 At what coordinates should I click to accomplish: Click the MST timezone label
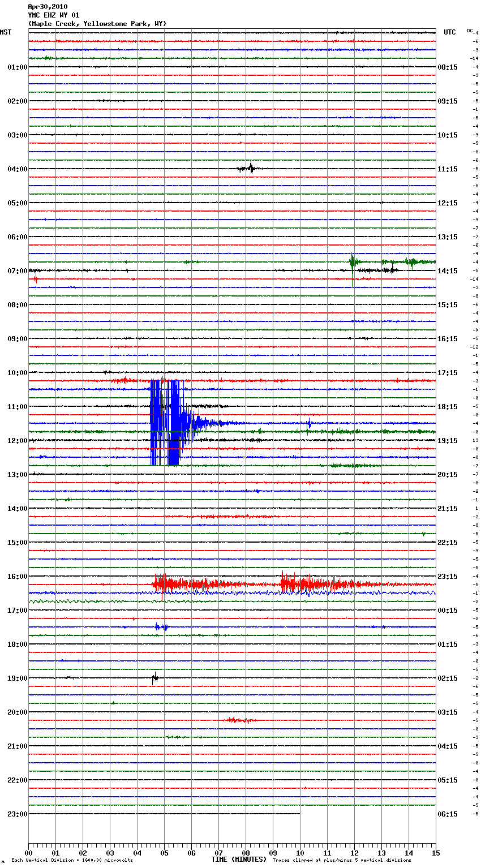tap(6, 32)
